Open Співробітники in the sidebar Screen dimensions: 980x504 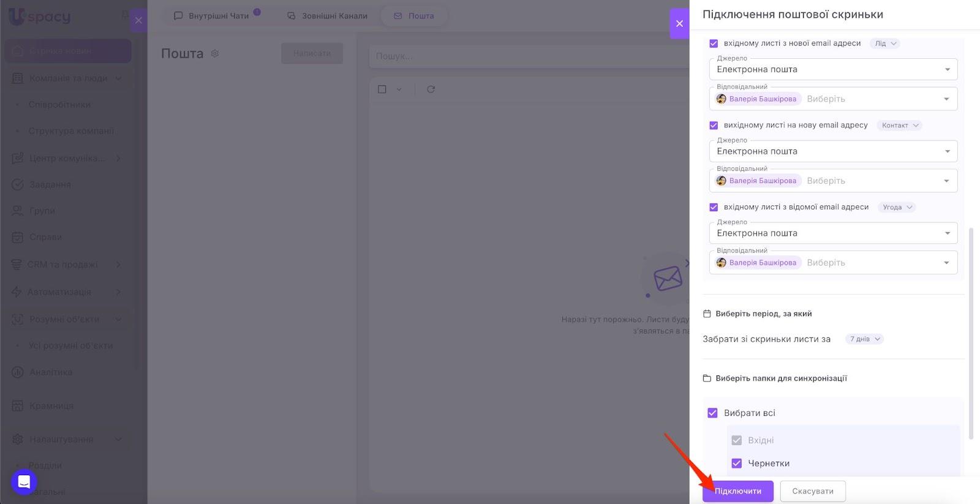point(59,105)
